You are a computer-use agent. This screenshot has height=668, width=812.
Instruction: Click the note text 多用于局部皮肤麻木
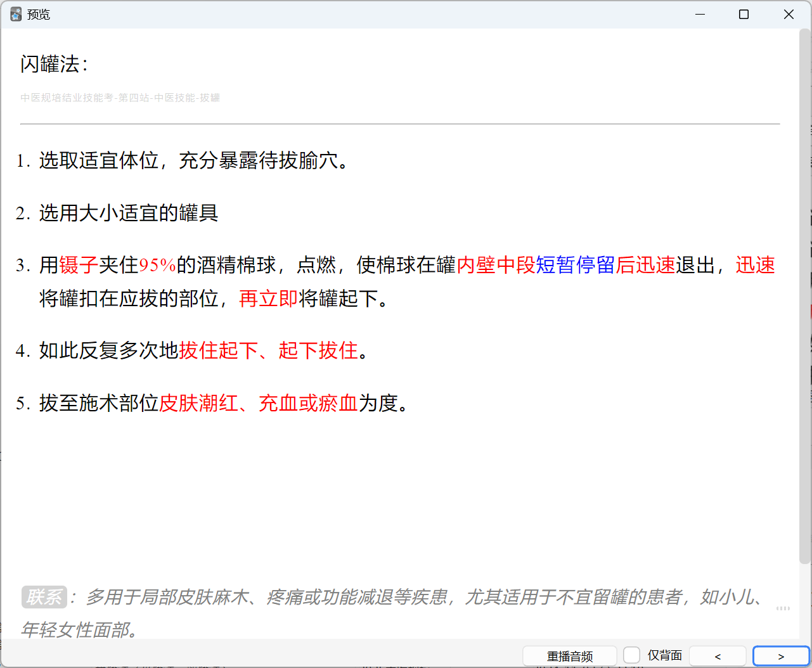click(x=167, y=597)
